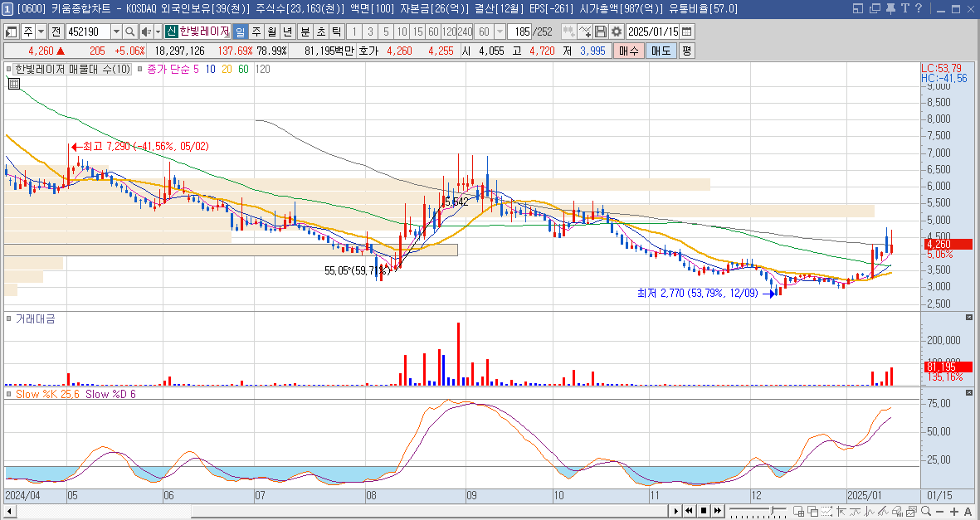The height and width of the screenshot is (520, 980).
Task: Click the stop square playback button
Action: click(703, 511)
